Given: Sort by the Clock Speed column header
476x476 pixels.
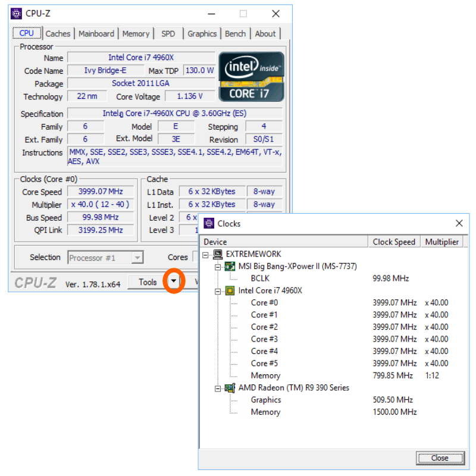Looking at the screenshot, I should [394, 242].
